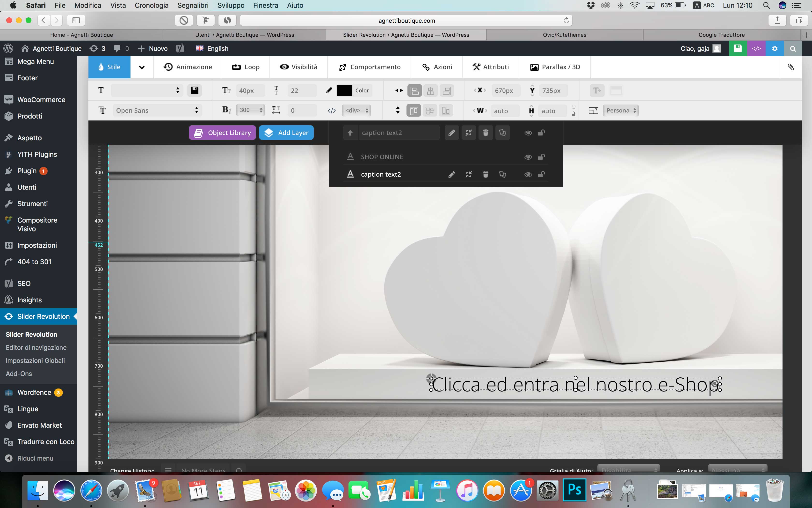
Task: Open Impostazioni Globali submenu link
Action: (35, 360)
